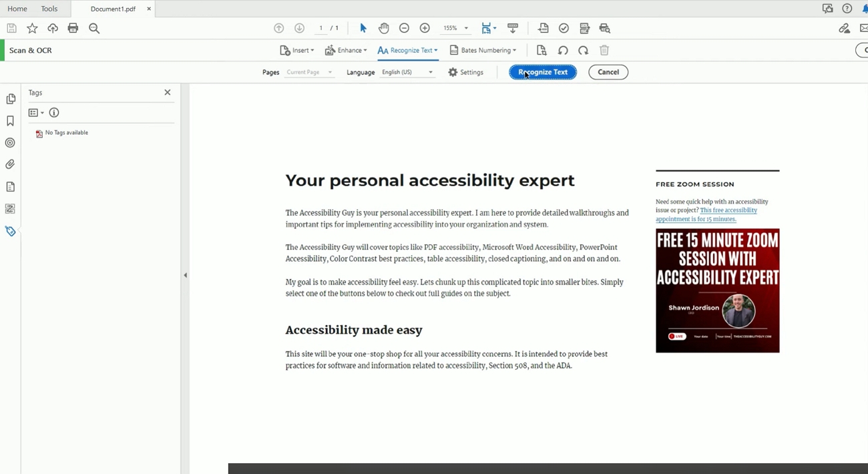Open the Order panel icon
The image size is (868, 474).
click(11, 209)
